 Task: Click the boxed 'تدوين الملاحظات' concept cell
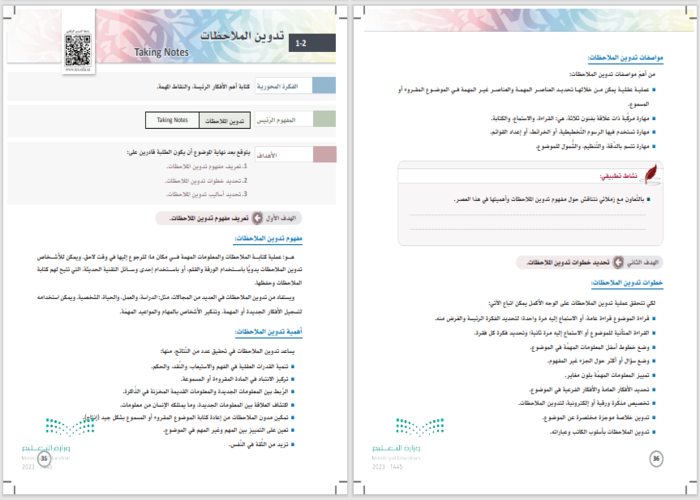click(x=225, y=121)
